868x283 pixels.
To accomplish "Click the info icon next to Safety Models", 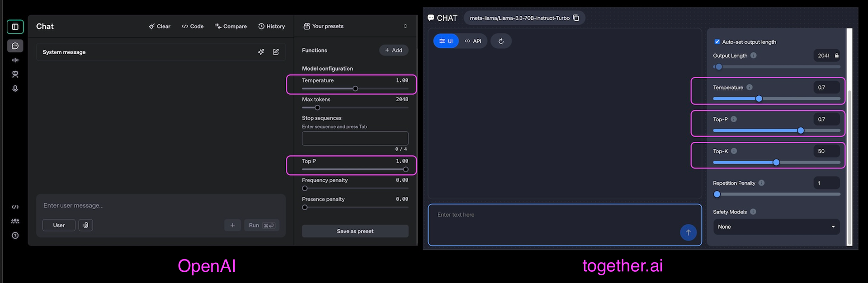I will pos(753,212).
